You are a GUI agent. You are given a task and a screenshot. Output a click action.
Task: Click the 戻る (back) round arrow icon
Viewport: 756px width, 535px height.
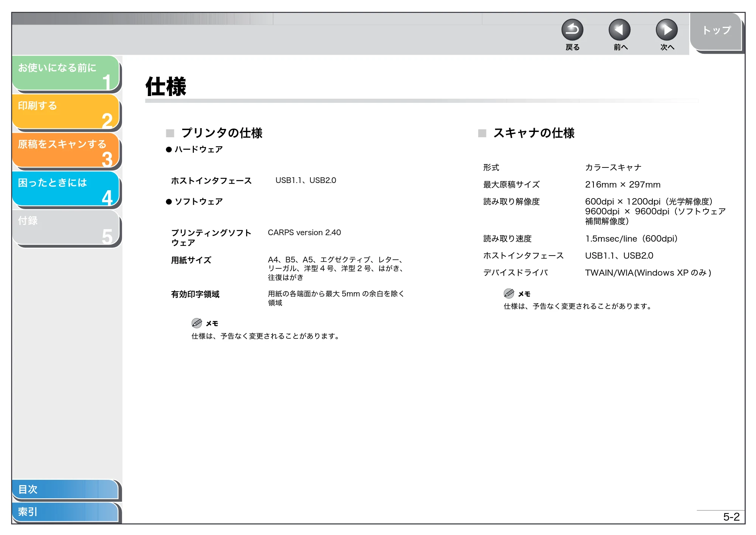(572, 30)
